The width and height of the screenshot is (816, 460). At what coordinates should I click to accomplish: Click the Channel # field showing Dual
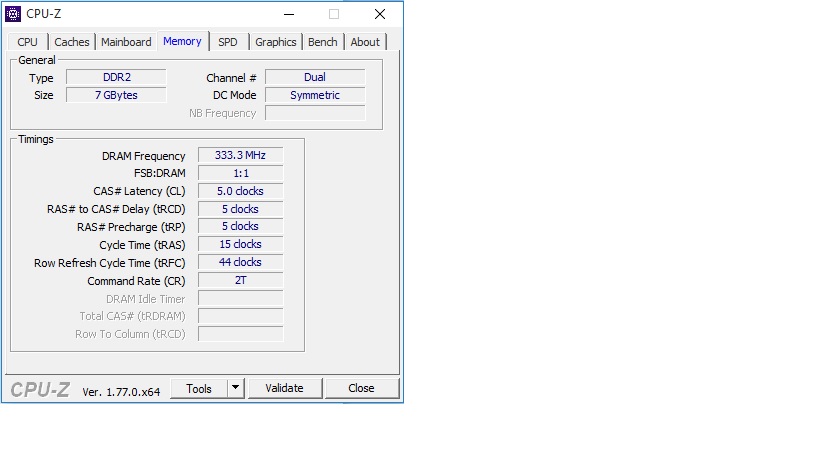point(315,78)
